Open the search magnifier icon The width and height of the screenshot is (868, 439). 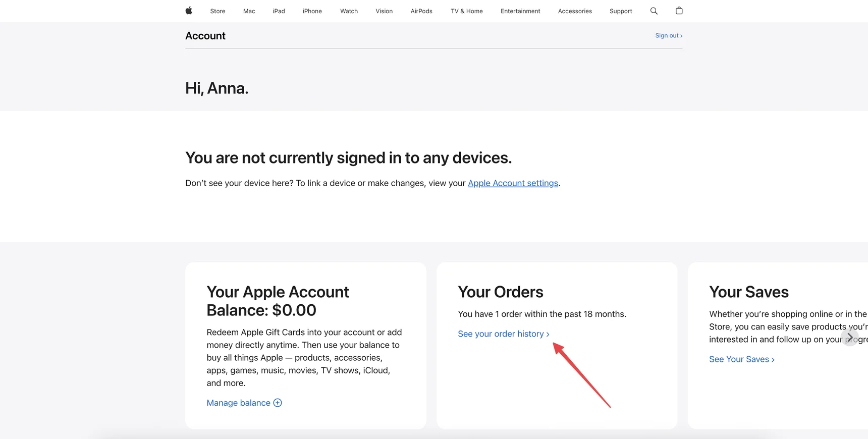[654, 11]
